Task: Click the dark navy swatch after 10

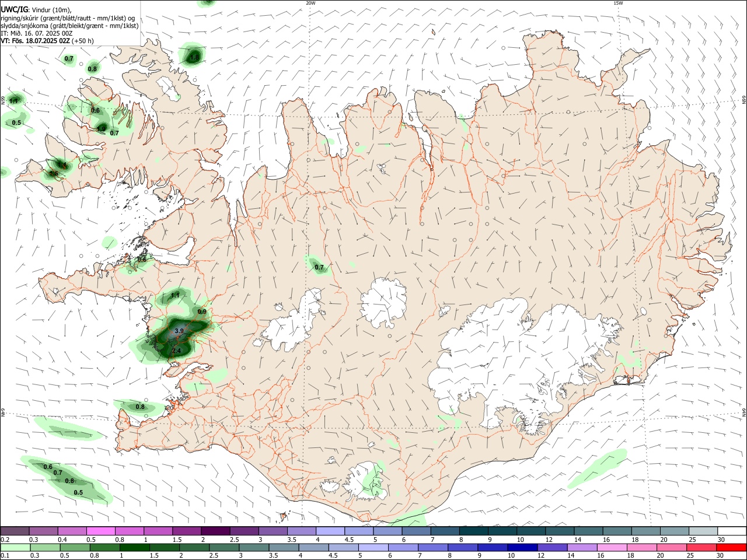Action: pos(521,547)
